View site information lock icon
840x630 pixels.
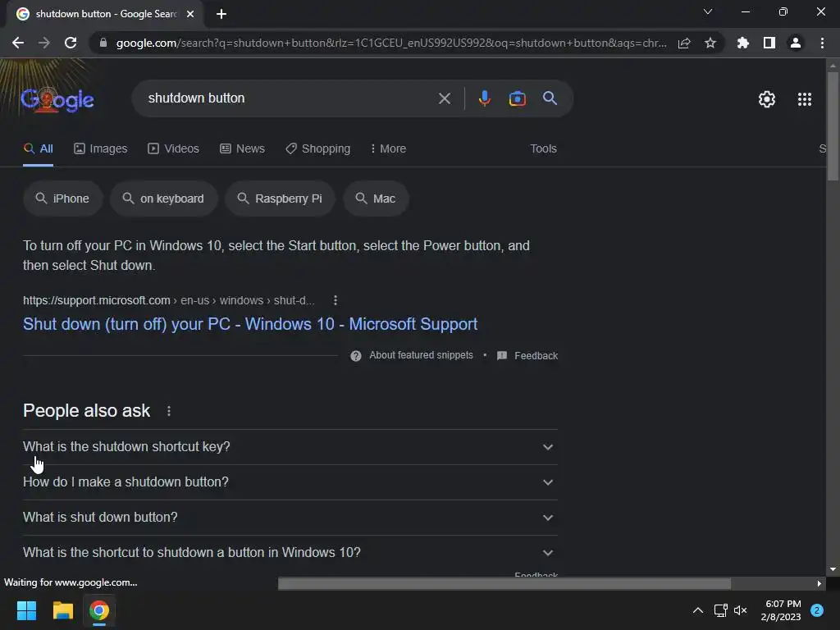tap(103, 43)
